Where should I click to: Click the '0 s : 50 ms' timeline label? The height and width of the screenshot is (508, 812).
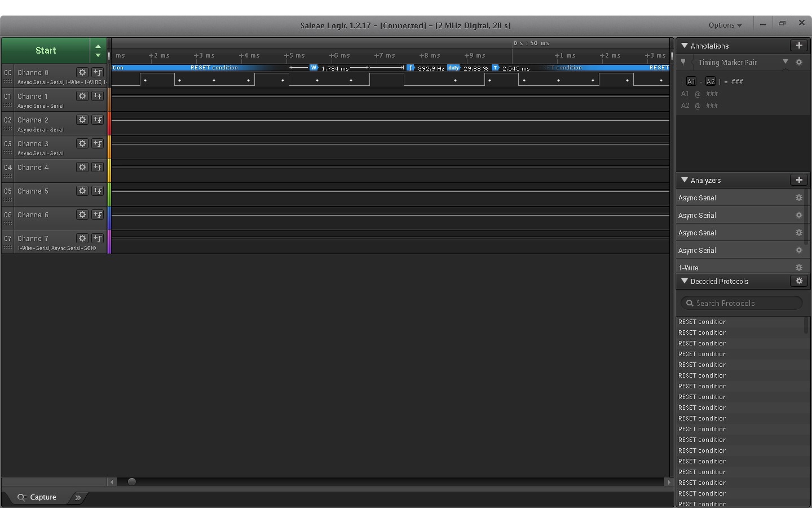pos(531,43)
